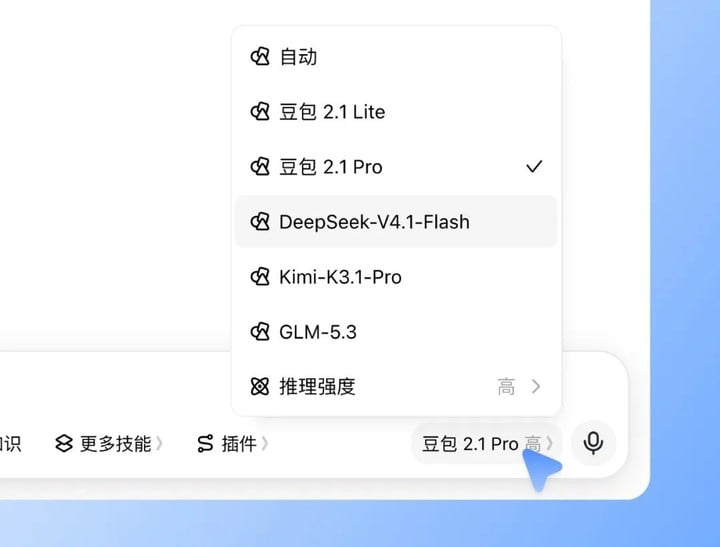
Task: Expand 推理强度 submenu chevron
Action: point(536,387)
